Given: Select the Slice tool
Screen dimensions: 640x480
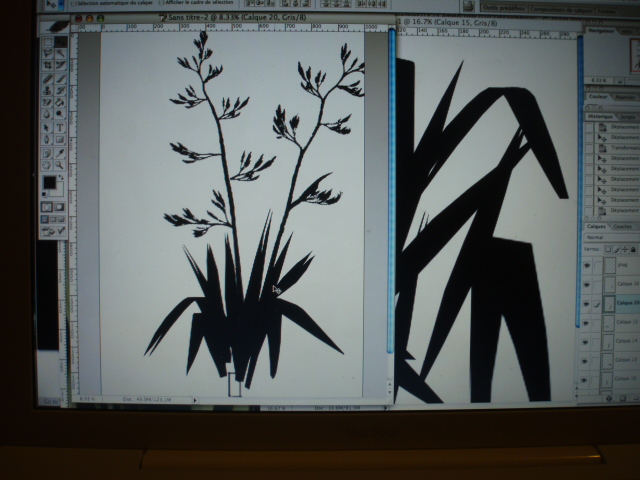Looking at the screenshot, I should [60, 65].
